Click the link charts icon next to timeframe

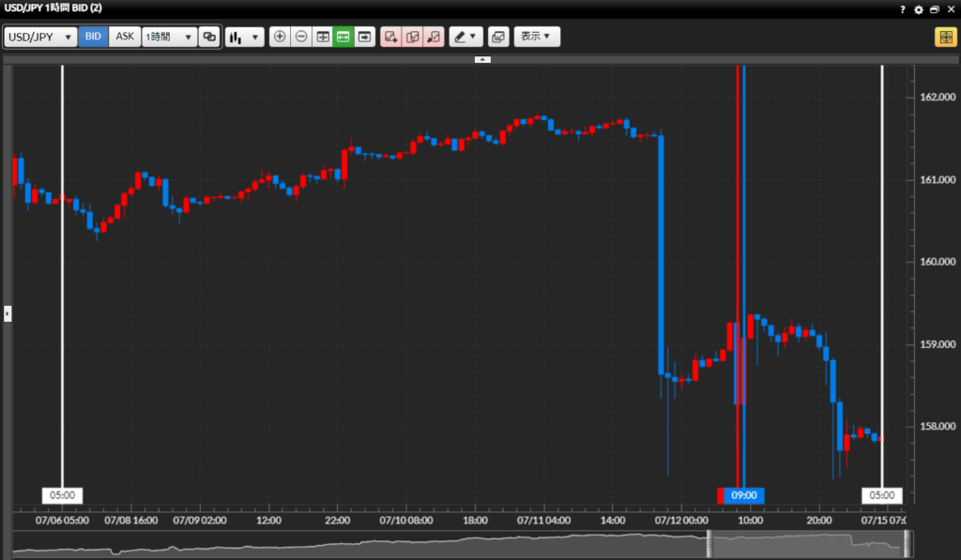(x=209, y=38)
